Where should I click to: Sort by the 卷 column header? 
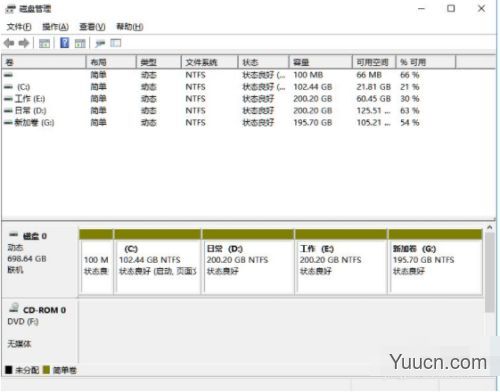[x=44, y=62]
